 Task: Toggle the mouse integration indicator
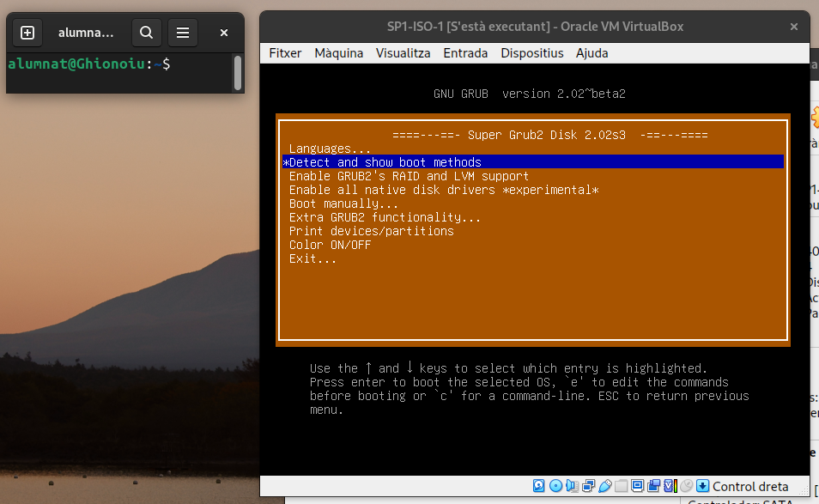[686, 486]
